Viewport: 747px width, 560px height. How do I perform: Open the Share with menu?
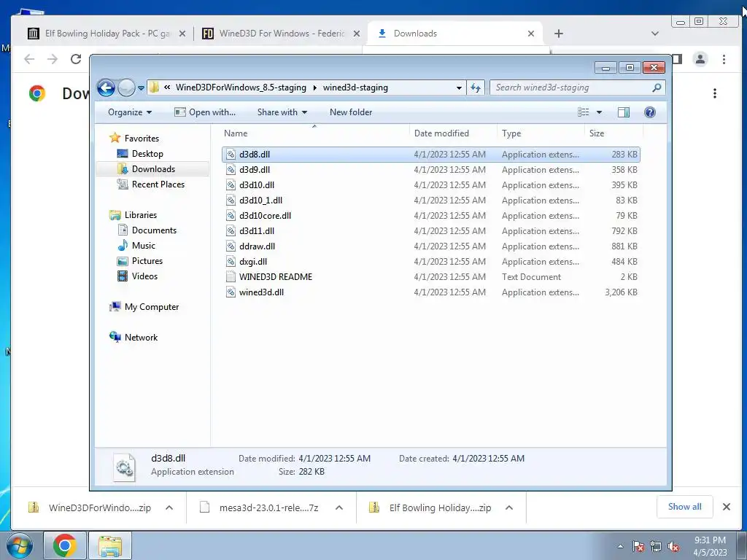click(x=282, y=112)
